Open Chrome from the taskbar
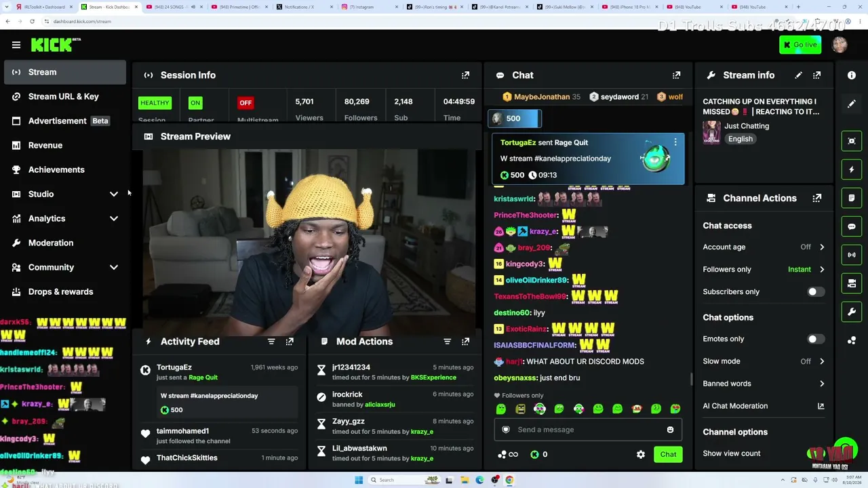Image resolution: width=868 pixels, height=488 pixels. [509, 481]
